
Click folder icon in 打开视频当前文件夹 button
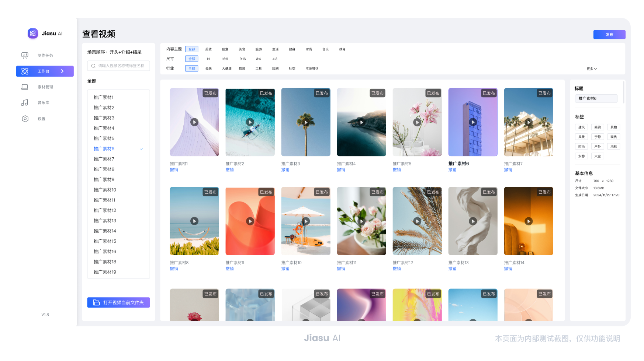coord(96,302)
